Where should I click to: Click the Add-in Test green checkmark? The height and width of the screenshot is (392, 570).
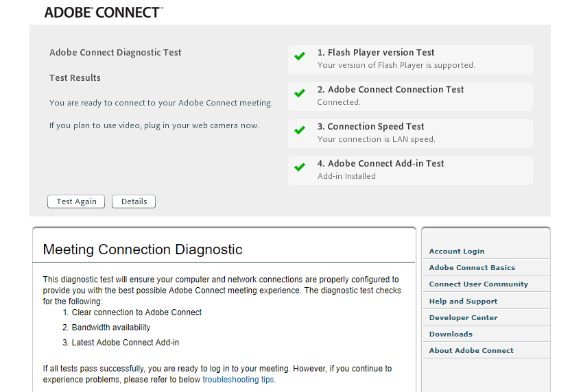click(x=300, y=167)
